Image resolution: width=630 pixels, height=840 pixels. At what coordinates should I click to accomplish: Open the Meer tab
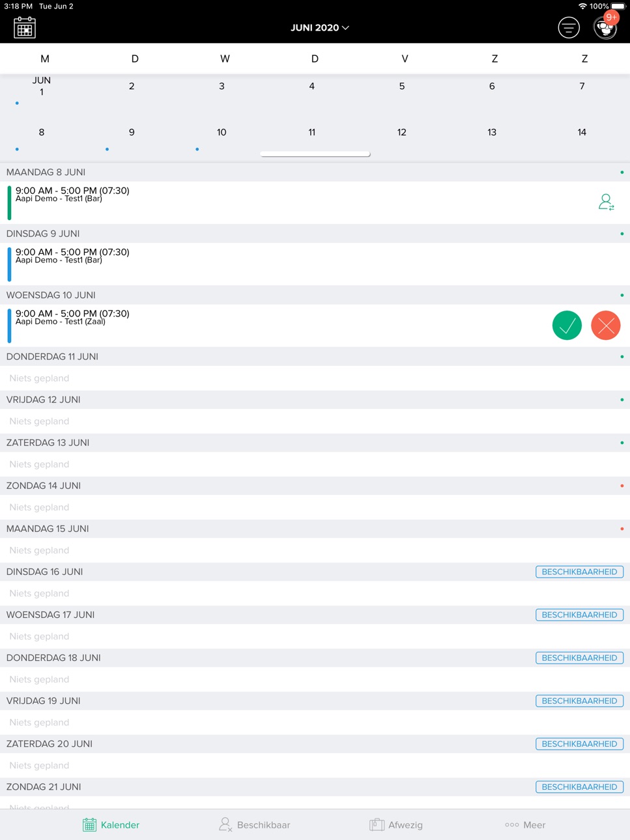[x=525, y=825]
